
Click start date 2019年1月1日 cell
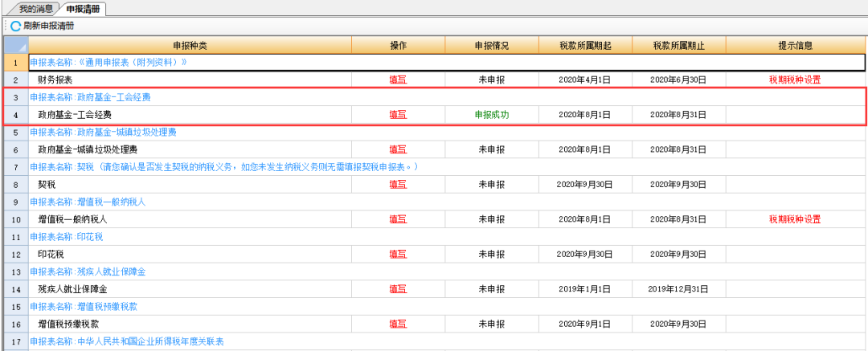[x=585, y=289]
